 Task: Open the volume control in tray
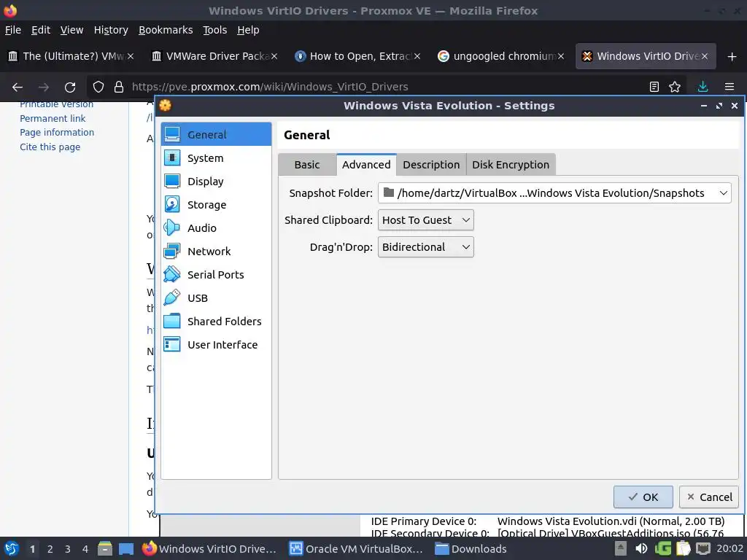click(641, 548)
